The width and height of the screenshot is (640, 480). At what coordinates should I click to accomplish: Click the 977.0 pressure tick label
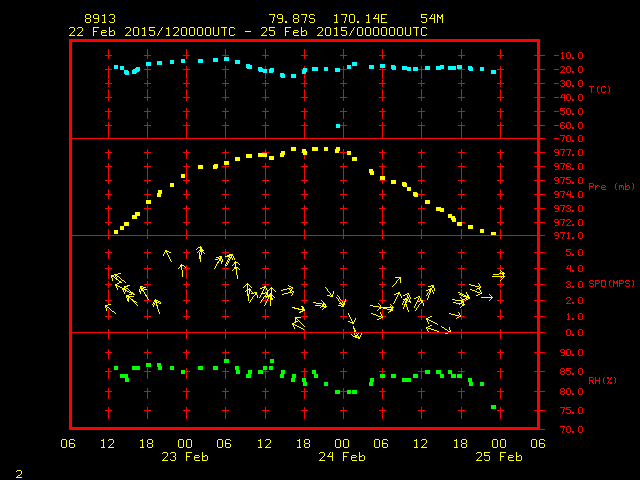[567, 152]
